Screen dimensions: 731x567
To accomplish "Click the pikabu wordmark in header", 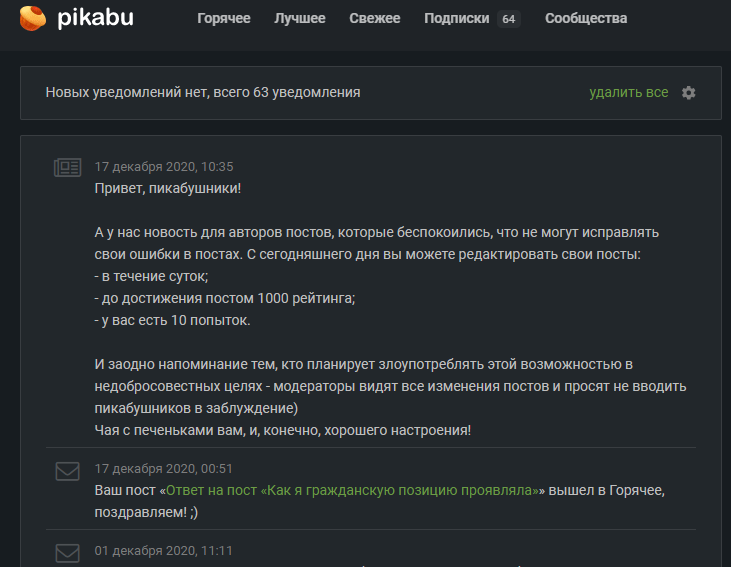I will [95, 18].
